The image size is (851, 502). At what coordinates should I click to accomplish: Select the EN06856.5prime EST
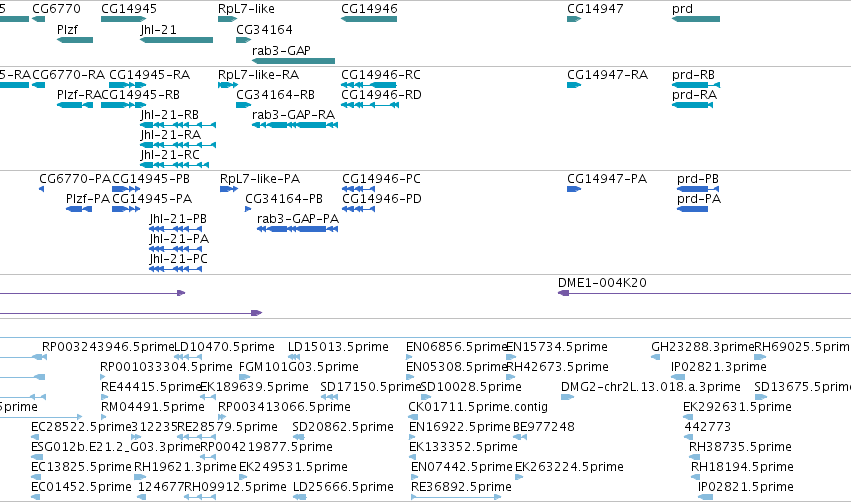tap(456, 347)
